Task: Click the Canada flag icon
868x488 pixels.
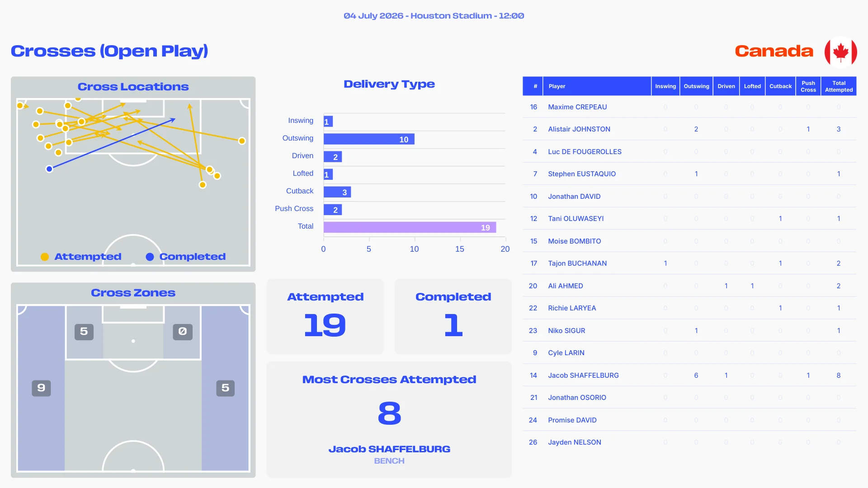Action: [840, 52]
